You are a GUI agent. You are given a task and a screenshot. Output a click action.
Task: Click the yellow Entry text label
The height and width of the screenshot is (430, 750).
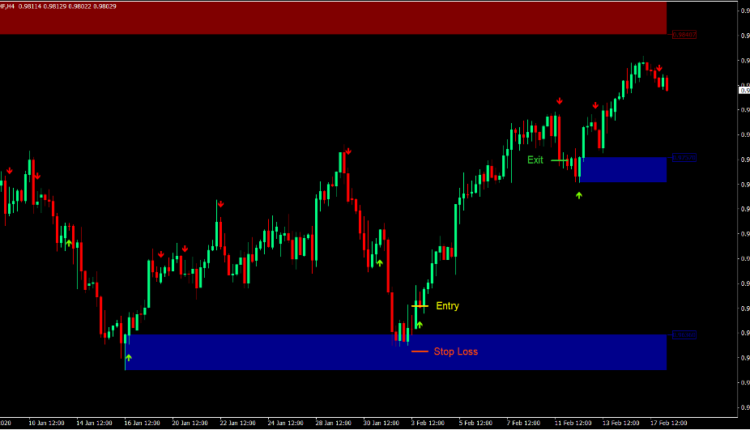(x=447, y=306)
